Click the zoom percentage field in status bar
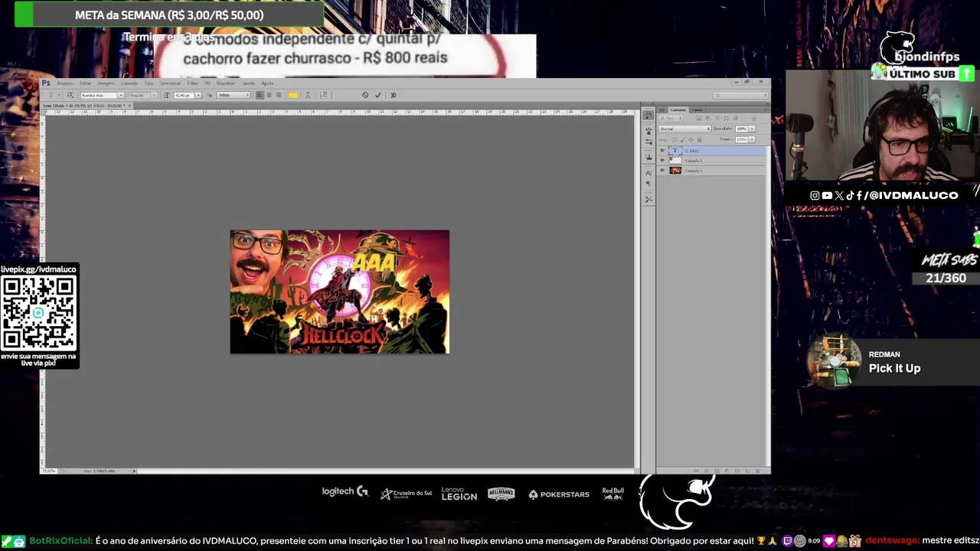 click(x=48, y=471)
